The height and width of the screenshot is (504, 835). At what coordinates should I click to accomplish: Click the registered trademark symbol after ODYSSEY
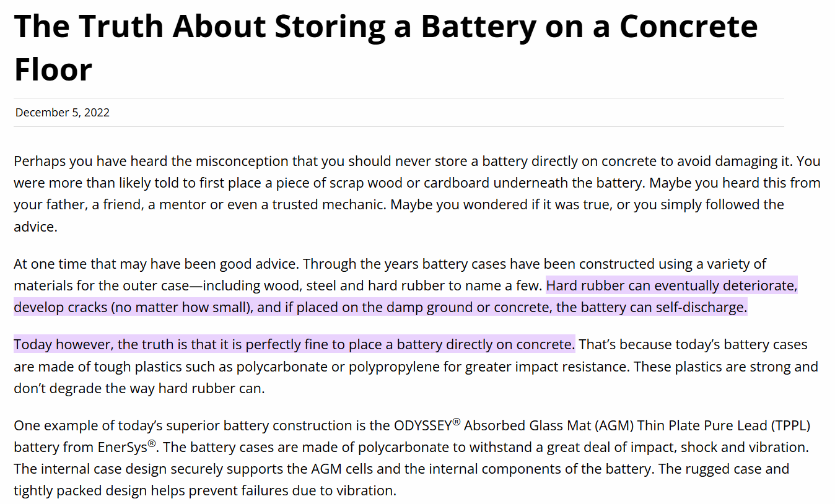point(457,422)
